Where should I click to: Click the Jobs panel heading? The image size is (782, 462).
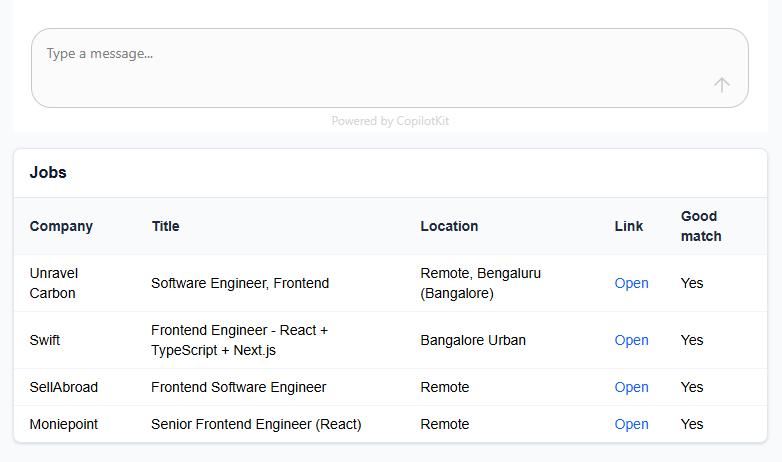[48, 172]
